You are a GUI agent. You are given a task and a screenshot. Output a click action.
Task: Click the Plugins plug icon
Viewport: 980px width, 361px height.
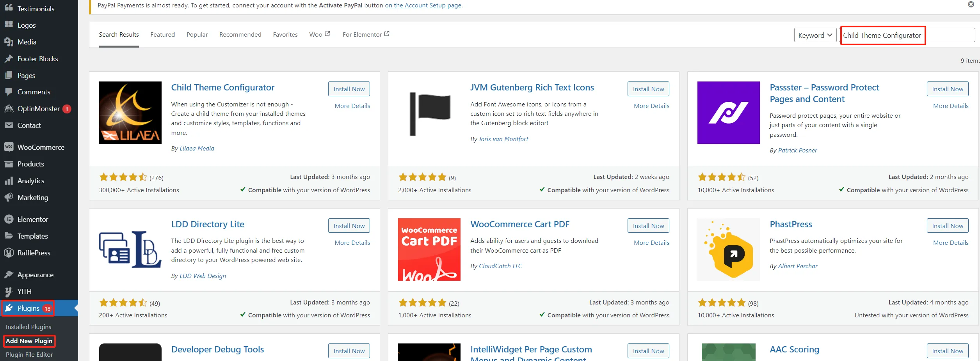tap(9, 308)
